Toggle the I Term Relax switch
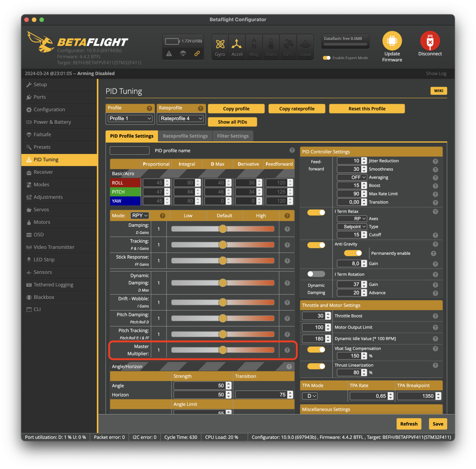Image resolution: width=476 pixels, height=469 pixels. (316, 212)
